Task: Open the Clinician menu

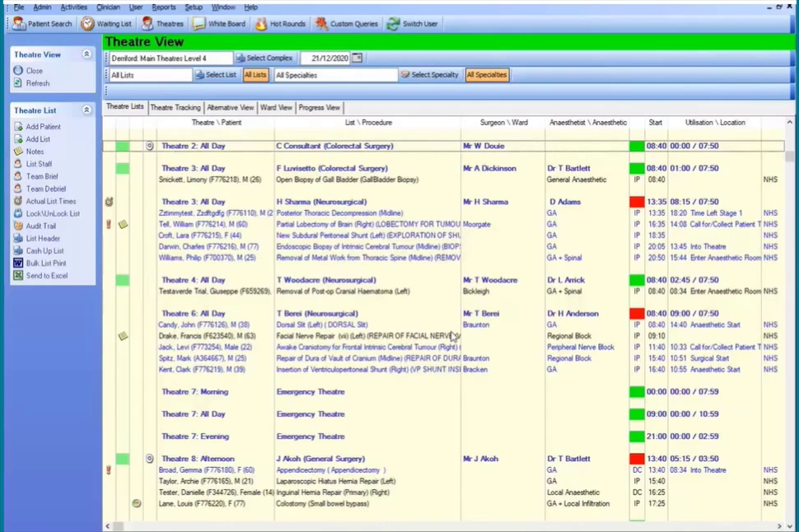Action: coord(109,7)
